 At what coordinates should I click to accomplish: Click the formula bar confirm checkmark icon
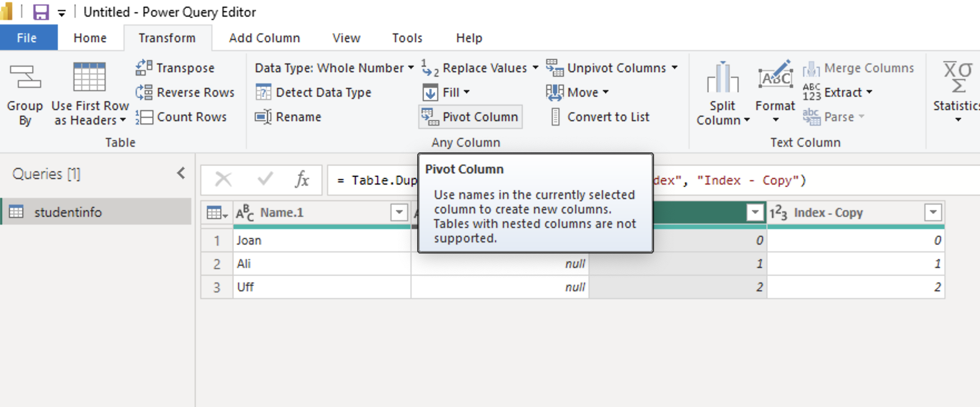click(265, 179)
